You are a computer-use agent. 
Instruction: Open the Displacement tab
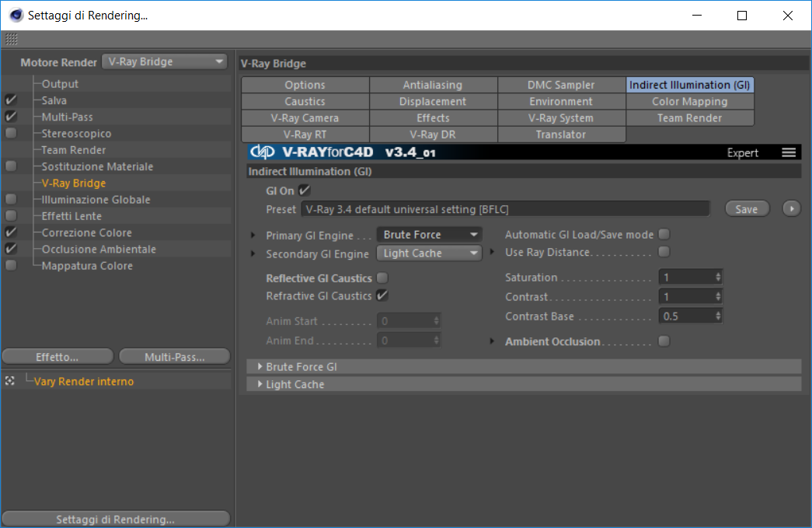(433, 102)
